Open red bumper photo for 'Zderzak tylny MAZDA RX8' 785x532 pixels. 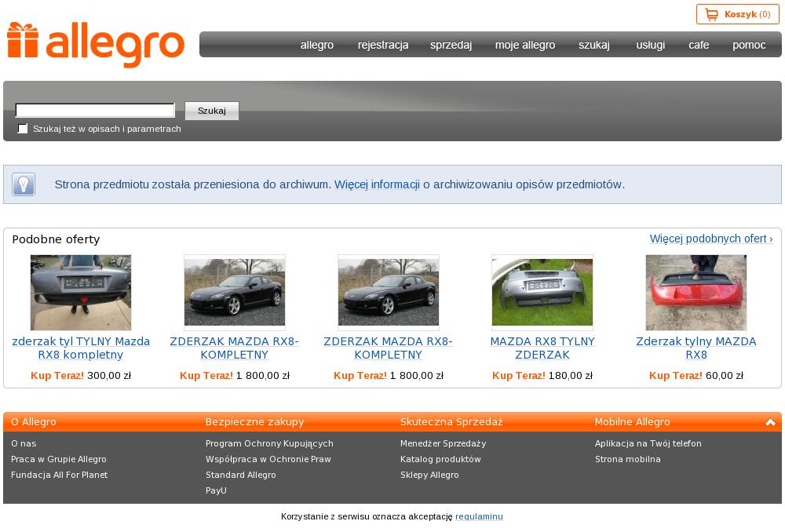(x=696, y=292)
